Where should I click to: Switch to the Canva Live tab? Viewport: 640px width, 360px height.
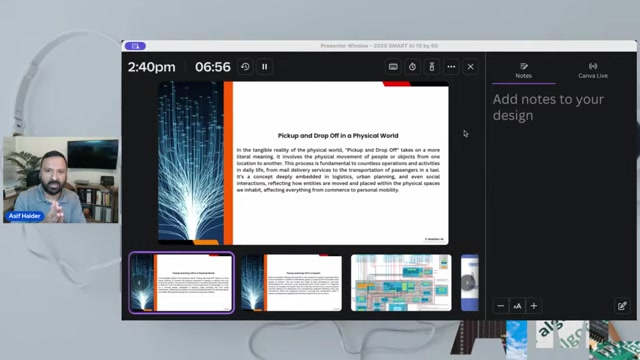593,71
